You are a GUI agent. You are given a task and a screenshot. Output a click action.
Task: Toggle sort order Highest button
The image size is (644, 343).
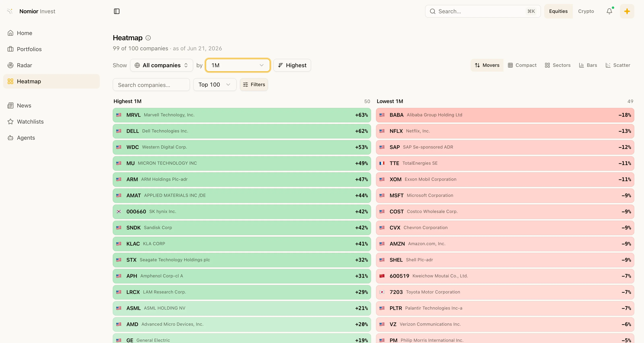[292, 65]
